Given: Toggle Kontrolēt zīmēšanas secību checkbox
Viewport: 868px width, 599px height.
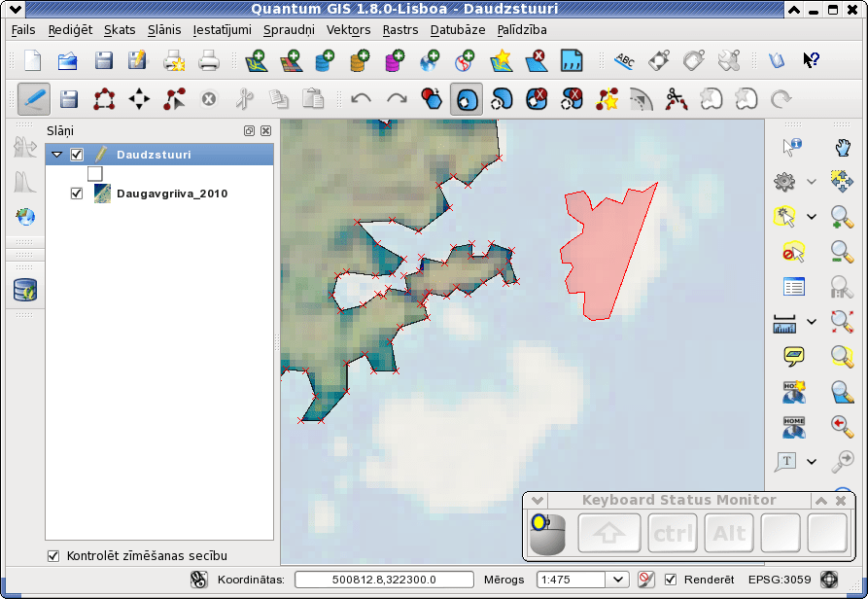Looking at the screenshot, I should (x=53, y=556).
